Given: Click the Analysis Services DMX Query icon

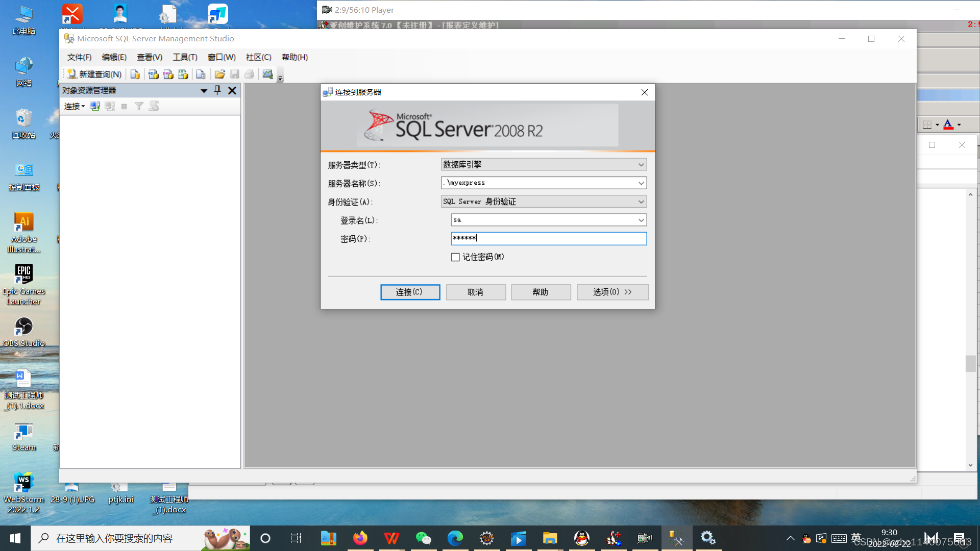Looking at the screenshot, I should click(168, 74).
